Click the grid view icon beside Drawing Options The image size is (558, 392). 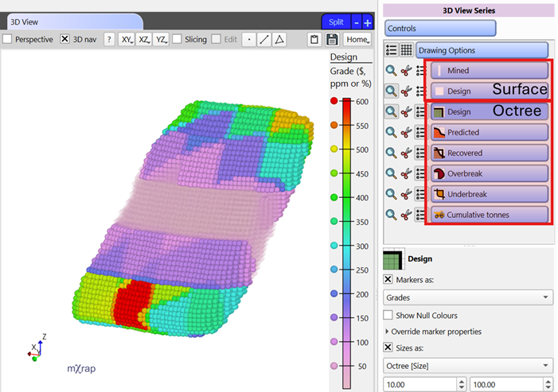point(406,49)
